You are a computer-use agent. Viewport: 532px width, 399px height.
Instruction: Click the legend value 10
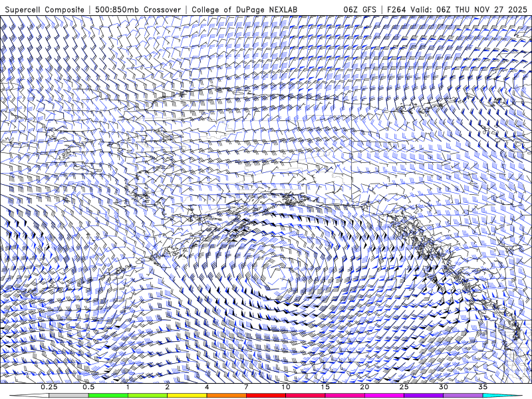point(286,387)
